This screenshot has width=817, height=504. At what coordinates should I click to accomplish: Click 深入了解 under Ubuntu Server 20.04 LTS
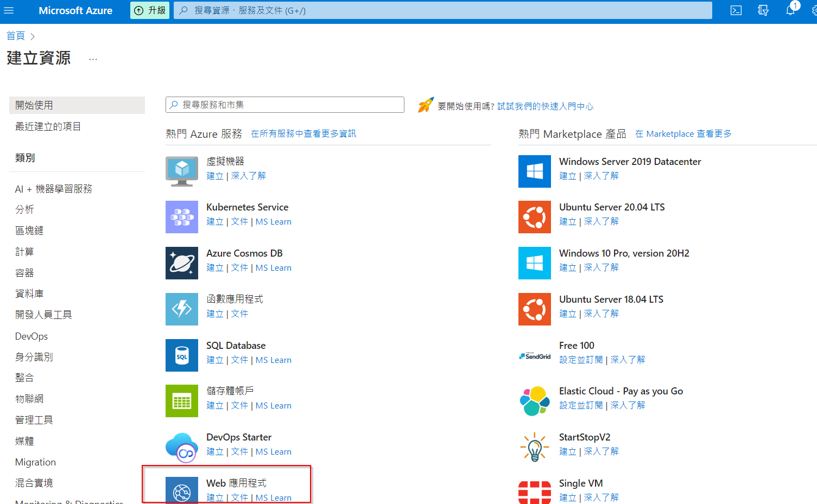tap(601, 221)
